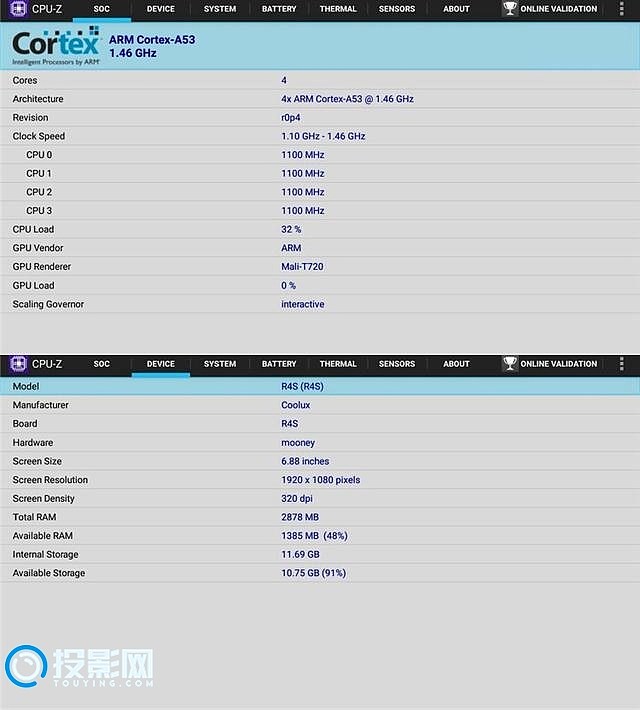Open SYSTEM tab on the SoC screen
640x710 pixels.
click(220, 9)
